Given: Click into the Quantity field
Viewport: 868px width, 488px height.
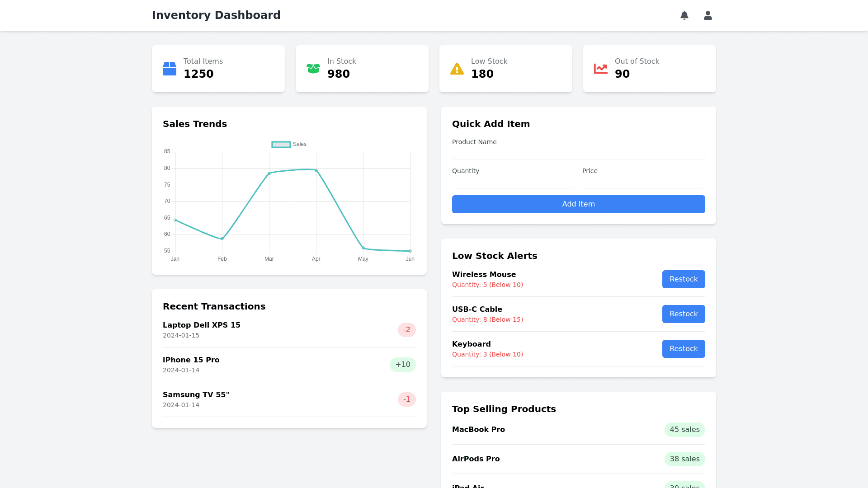Looking at the screenshot, I should 513,183.
